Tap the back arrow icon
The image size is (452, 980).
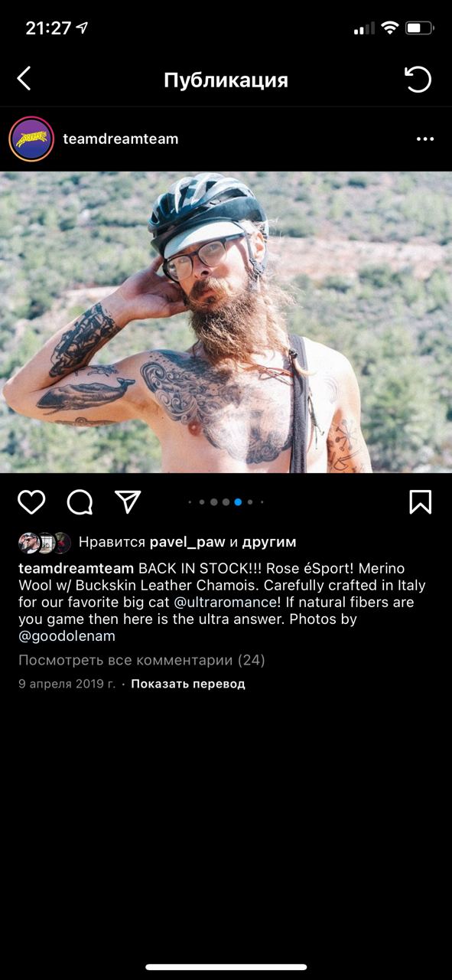click(24, 78)
